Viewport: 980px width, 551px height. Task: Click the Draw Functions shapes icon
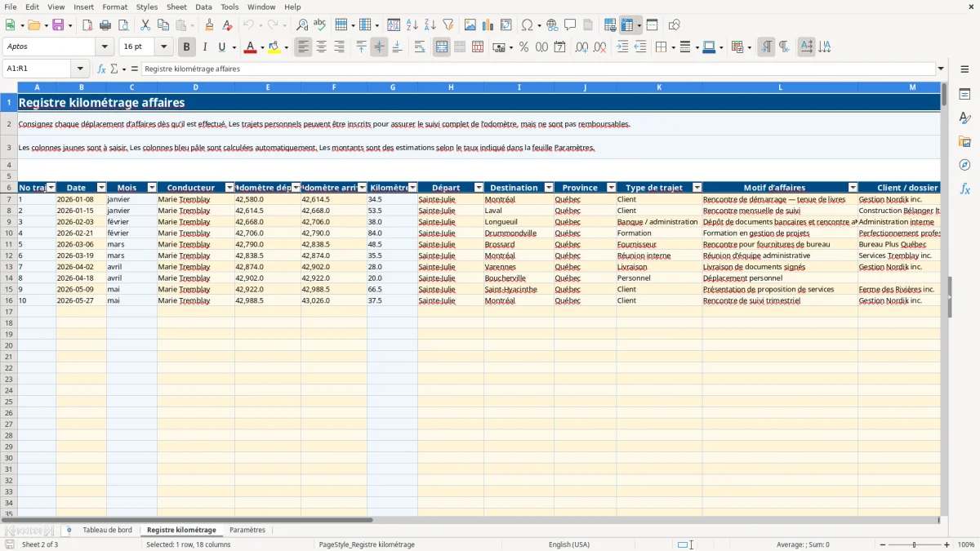674,25
